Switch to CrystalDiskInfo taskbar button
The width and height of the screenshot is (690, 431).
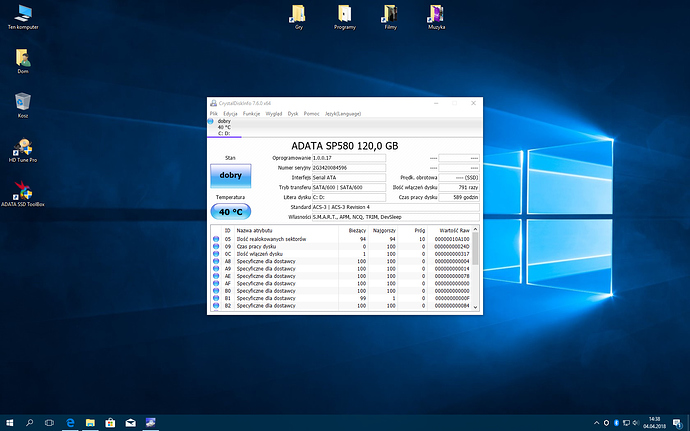pos(151,423)
